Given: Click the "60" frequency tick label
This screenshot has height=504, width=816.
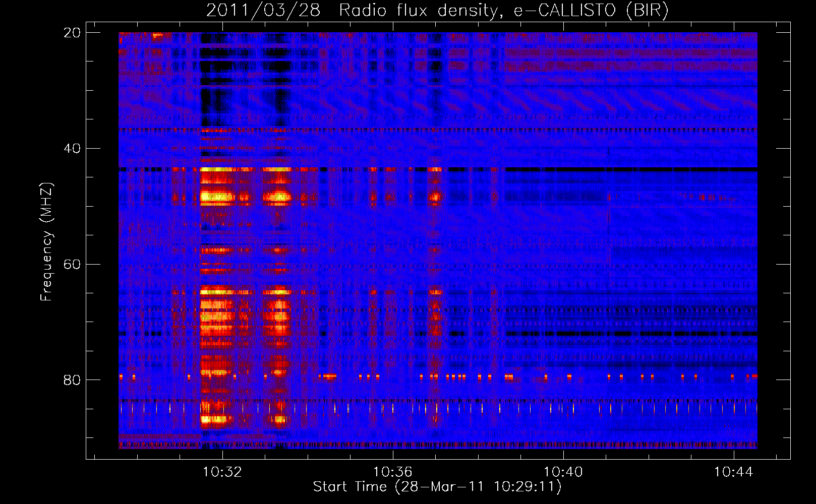Looking at the screenshot, I should (72, 265).
